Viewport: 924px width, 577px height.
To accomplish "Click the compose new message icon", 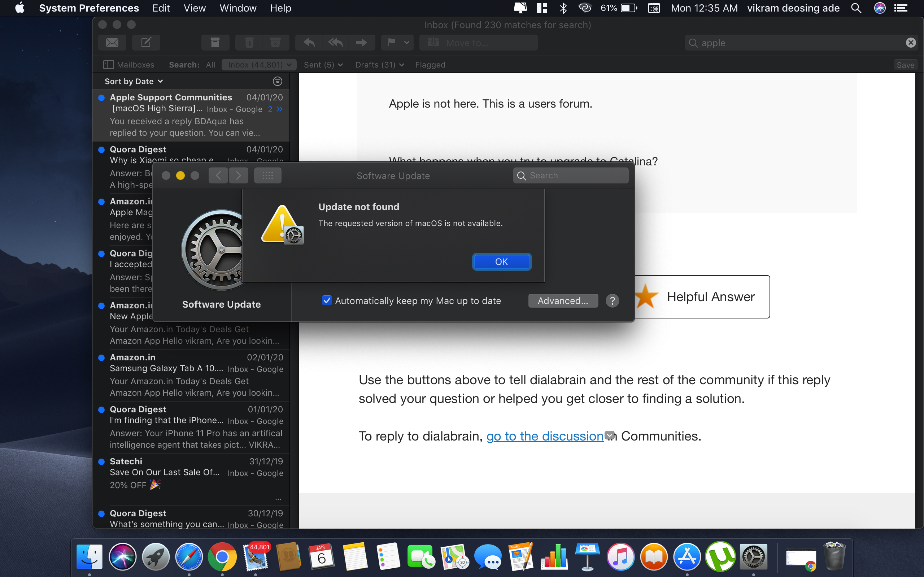I will tap(146, 42).
